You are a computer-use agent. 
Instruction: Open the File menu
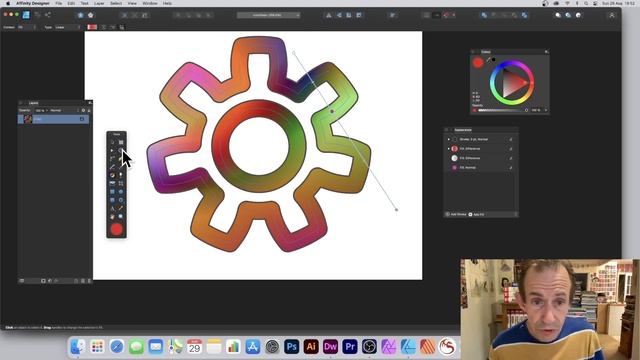coord(59,3)
